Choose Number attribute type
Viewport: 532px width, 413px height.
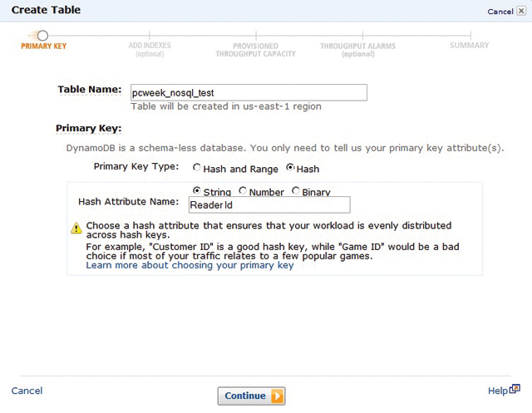tap(242, 190)
